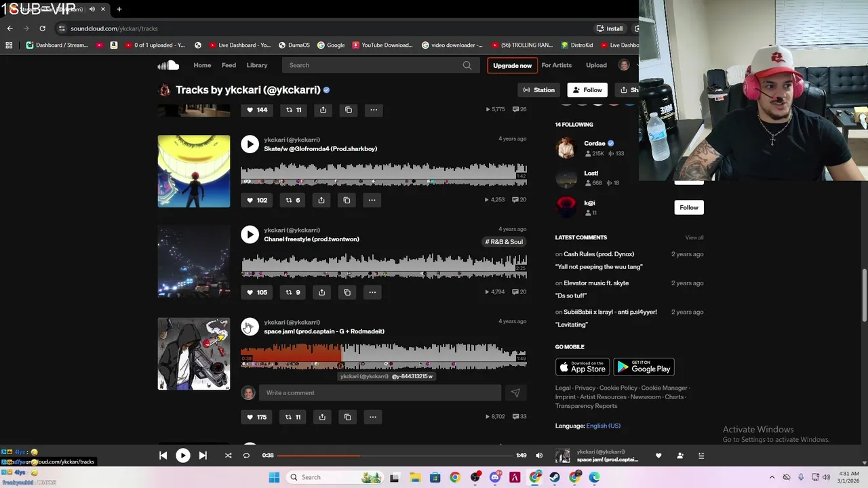Open For Artists nav link
The width and height of the screenshot is (868, 488).
pyautogui.click(x=556, y=65)
